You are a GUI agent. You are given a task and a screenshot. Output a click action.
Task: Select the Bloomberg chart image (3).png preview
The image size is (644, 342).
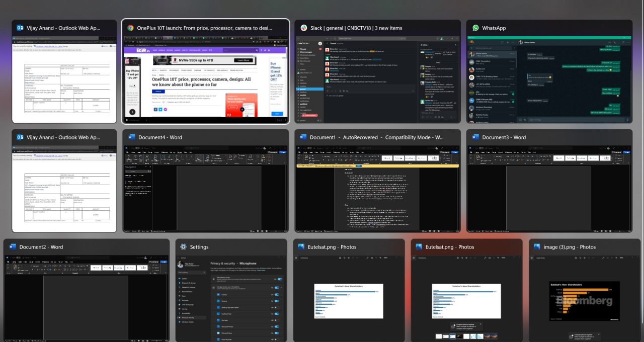tap(581, 297)
